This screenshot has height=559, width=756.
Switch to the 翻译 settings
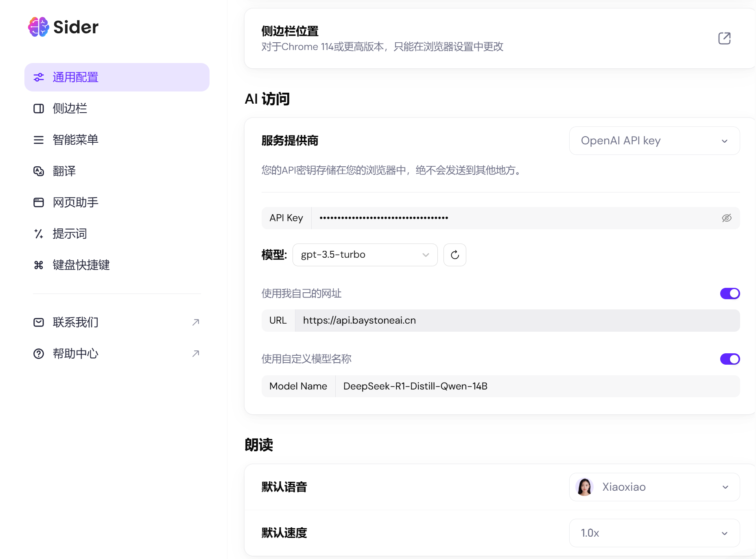coord(117,171)
